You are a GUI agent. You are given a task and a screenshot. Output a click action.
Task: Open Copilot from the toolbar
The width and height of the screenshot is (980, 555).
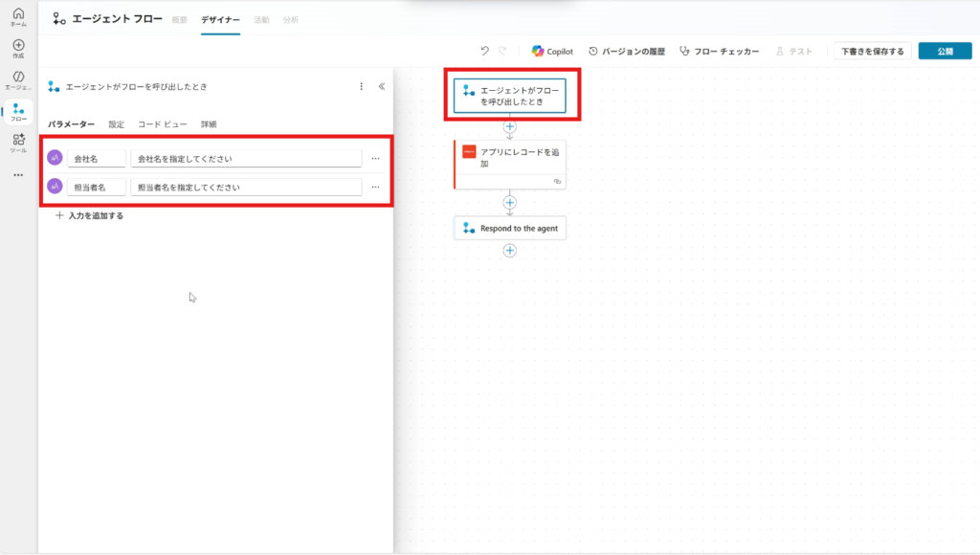[x=552, y=51]
